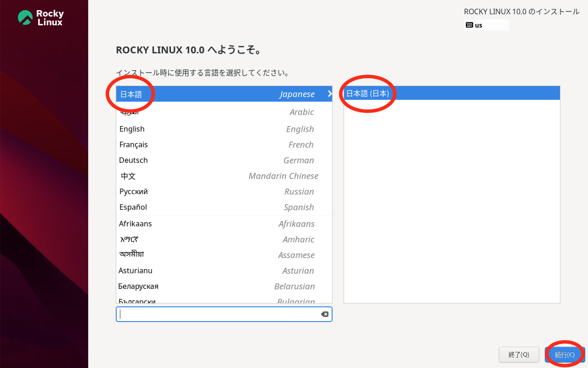Select Беларуская Belarusian language row
The height and width of the screenshot is (368, 588).
pyautogui.click(x=224, y=286)
